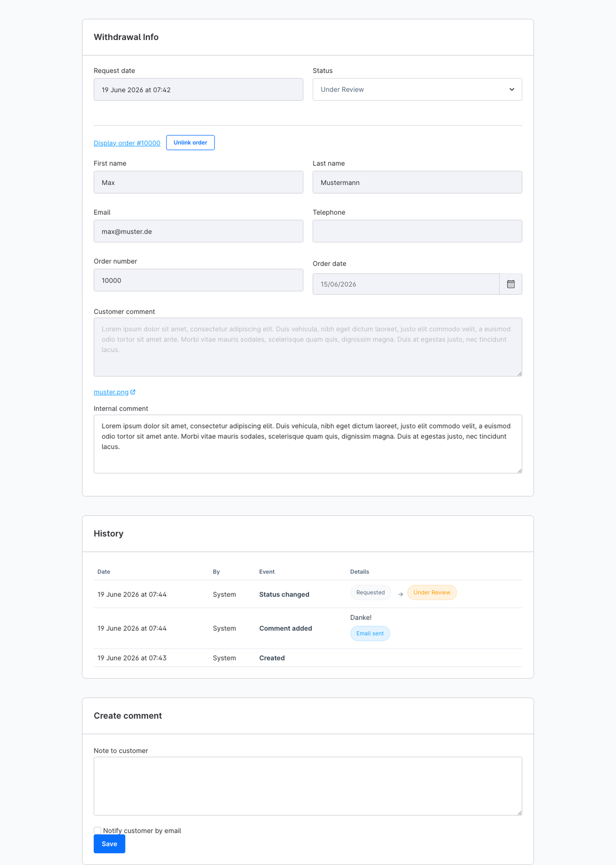This screenshot has width=616, height=865.
Task: Click the Under Review badge in History
Action: click(x=432, y=592)
